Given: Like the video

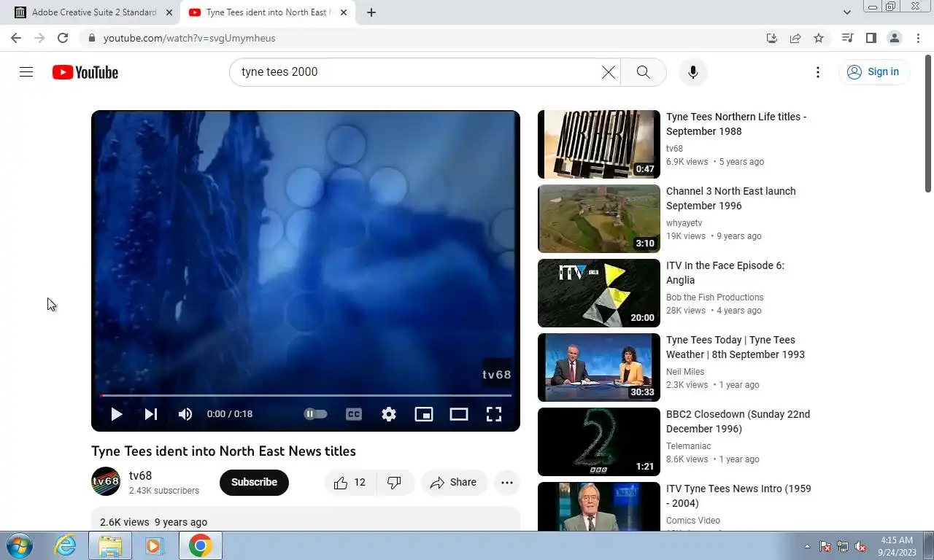Looking at the screenshot, I should coord(350,483).
